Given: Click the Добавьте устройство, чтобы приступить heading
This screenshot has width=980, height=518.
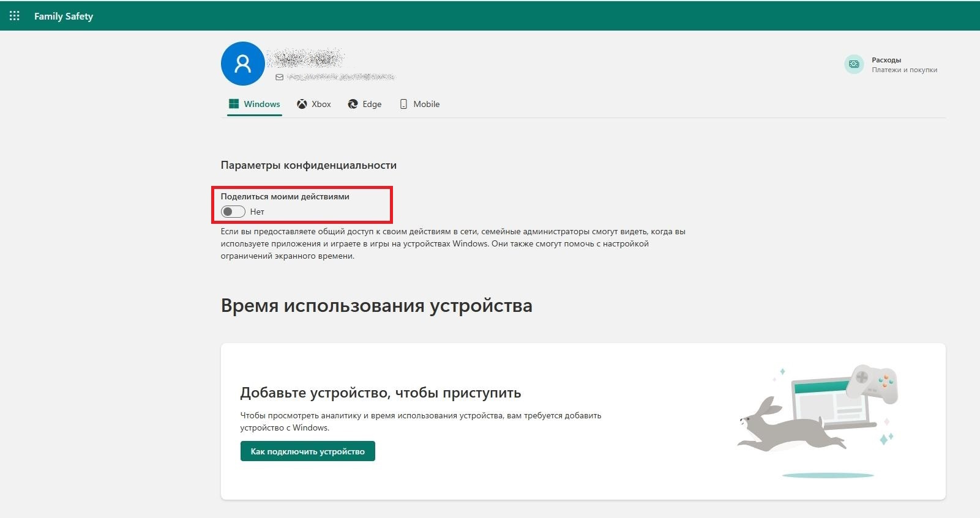Looking at the screenshot, I should click(381, 393).
